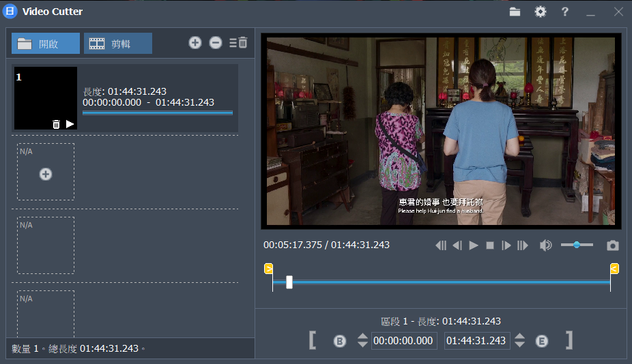Play segment 1 from thumbnail play icon

[x=70, y=124]
